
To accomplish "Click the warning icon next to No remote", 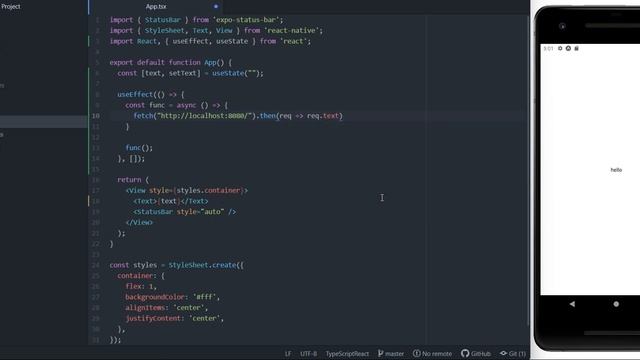I will click(416, 353).
